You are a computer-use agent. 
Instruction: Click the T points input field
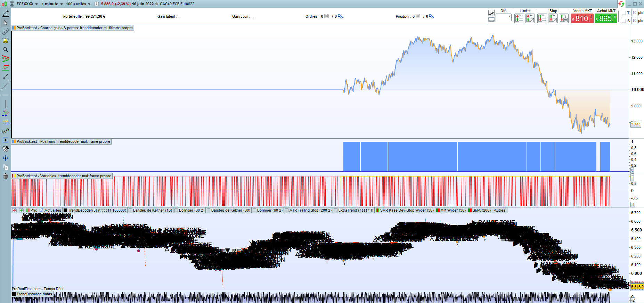634,13
